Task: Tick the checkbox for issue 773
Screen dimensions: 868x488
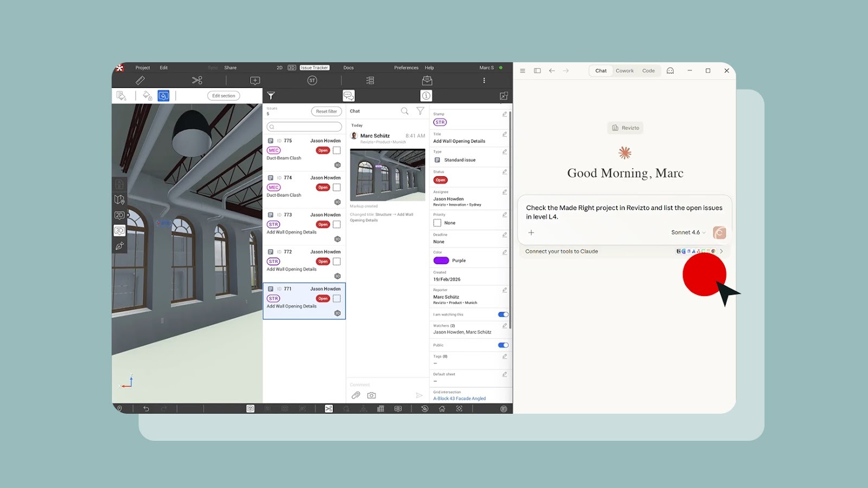Action: click(x=337, y=224)
